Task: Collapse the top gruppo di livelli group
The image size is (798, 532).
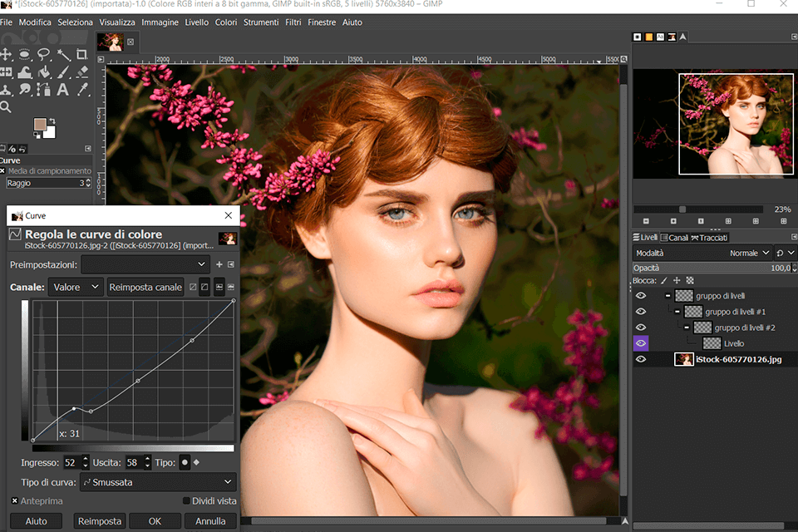Action: point(667,296)
